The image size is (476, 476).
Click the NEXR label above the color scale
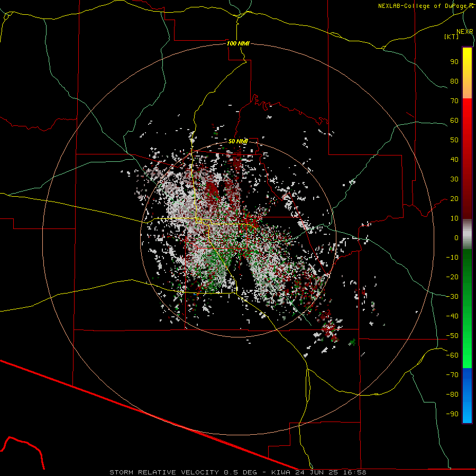[x=465, y=31]
